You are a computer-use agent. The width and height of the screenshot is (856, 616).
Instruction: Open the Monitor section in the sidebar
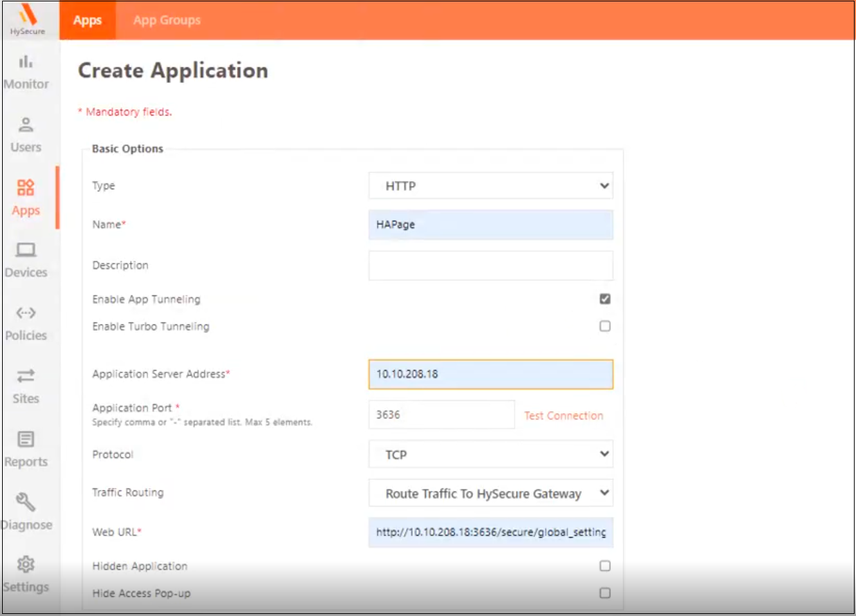point(26,71)
